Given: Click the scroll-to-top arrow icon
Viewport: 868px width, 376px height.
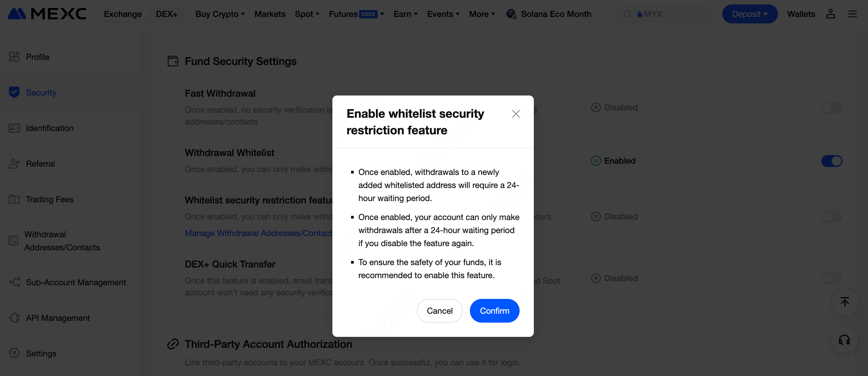Looking at the screenshot, I should click(x=844, y=302).
